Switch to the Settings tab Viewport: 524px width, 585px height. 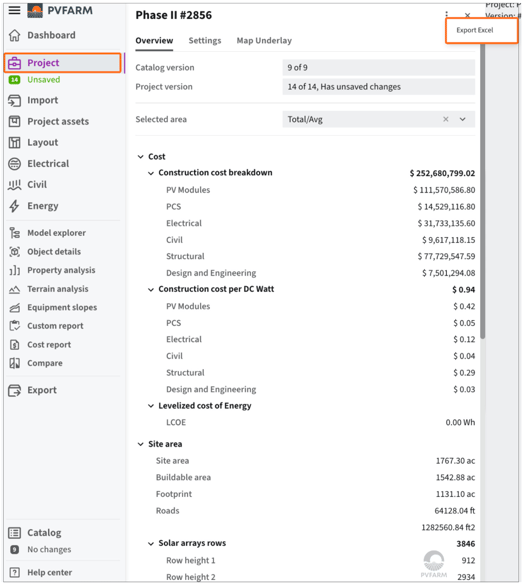[x=205, y=41]
